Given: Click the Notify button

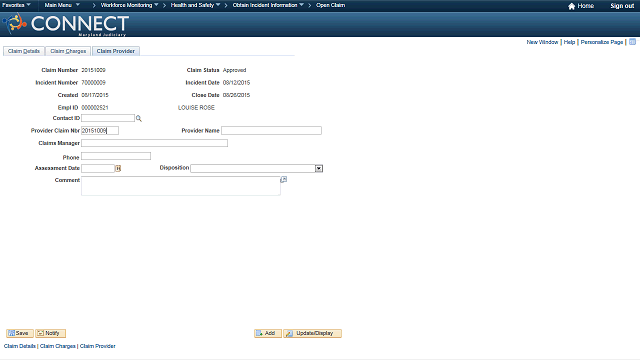Looking at the screenshot, I should [51, 333].
